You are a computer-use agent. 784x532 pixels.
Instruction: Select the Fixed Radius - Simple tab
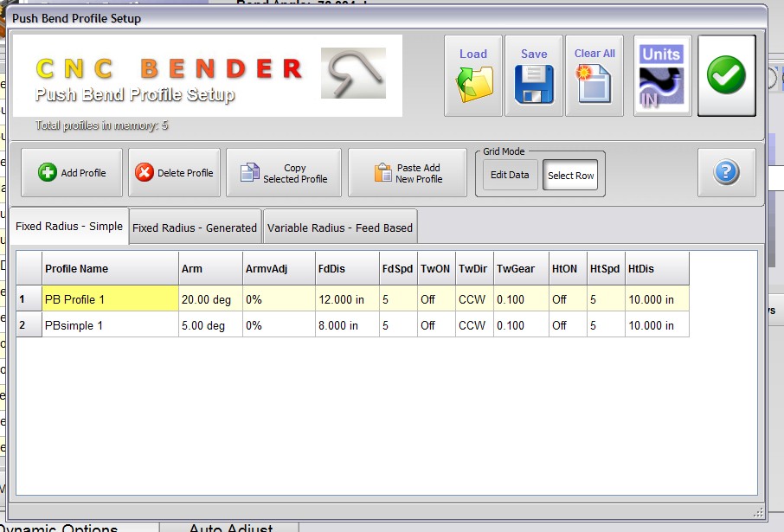click(x=69, y=227)
